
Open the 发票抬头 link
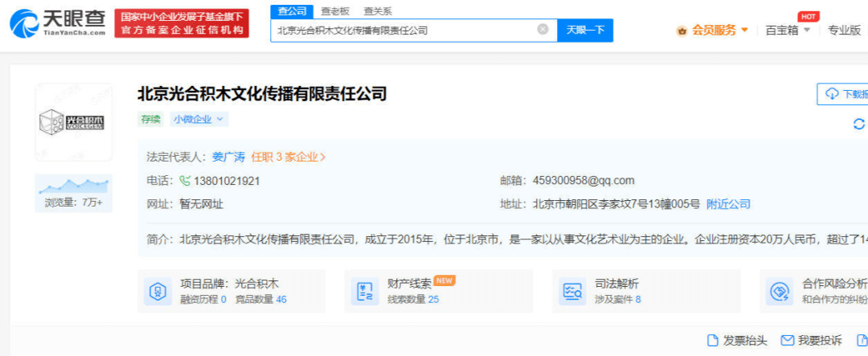pos(745,340)
